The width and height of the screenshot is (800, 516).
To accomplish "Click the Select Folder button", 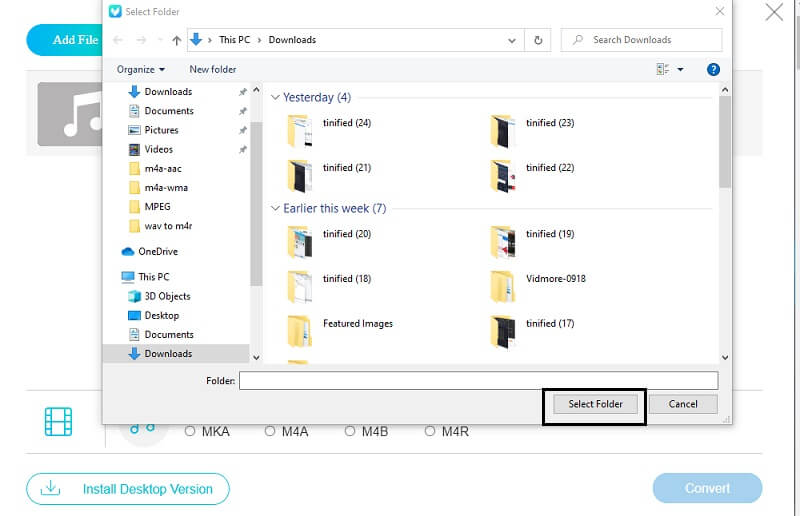I will 595,404.
